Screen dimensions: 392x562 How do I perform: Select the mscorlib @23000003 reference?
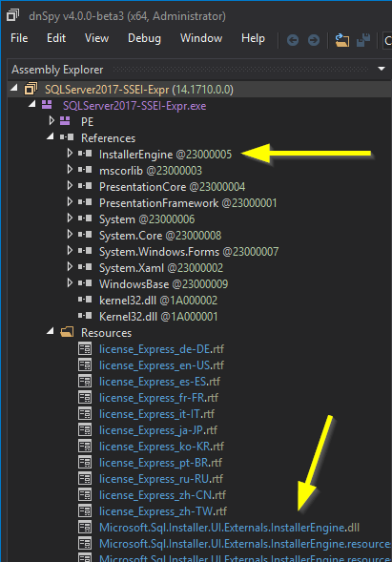[151, 171]
